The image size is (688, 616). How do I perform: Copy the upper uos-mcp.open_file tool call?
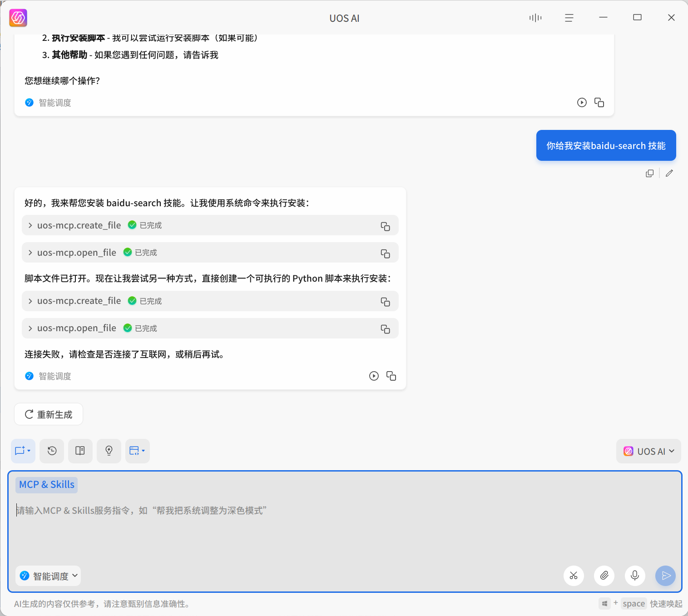(386, 253)
